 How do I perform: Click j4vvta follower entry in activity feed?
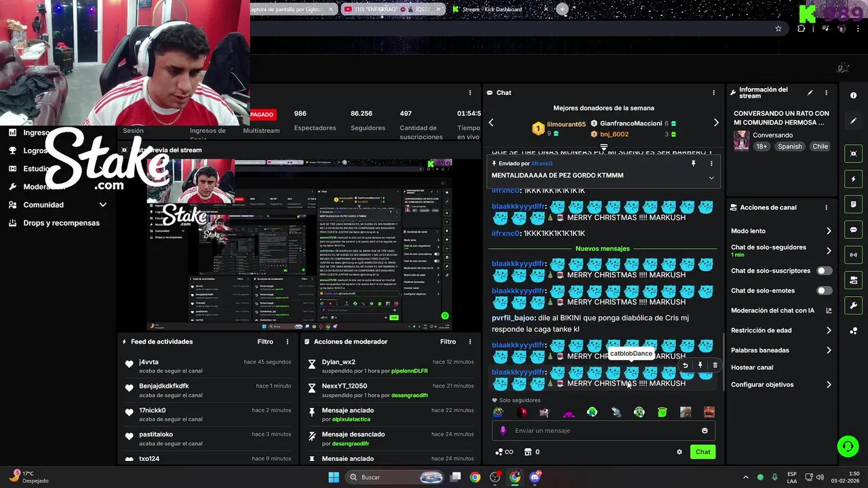tap(207, 366)
